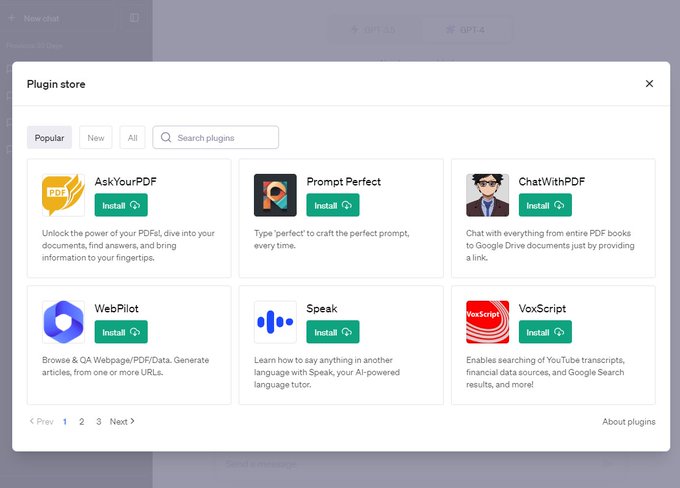Click the AskYourPDF description text

128,245
